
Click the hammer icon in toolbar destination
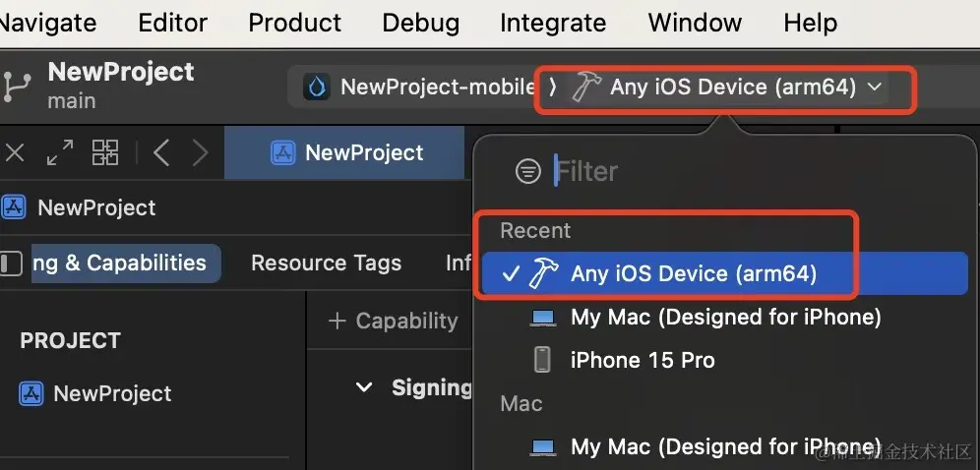[x=585, y=87]
